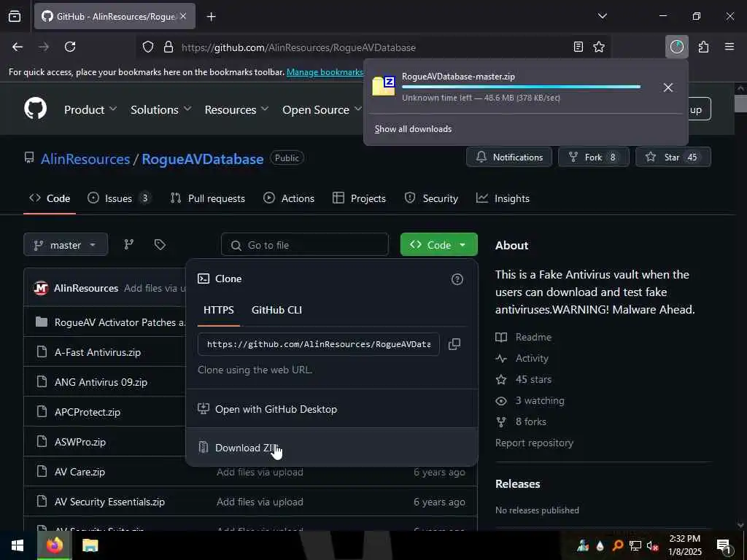747x560 pixels.
Task: Click the muted volume tray icon
Action: click(x=652, y=545)
